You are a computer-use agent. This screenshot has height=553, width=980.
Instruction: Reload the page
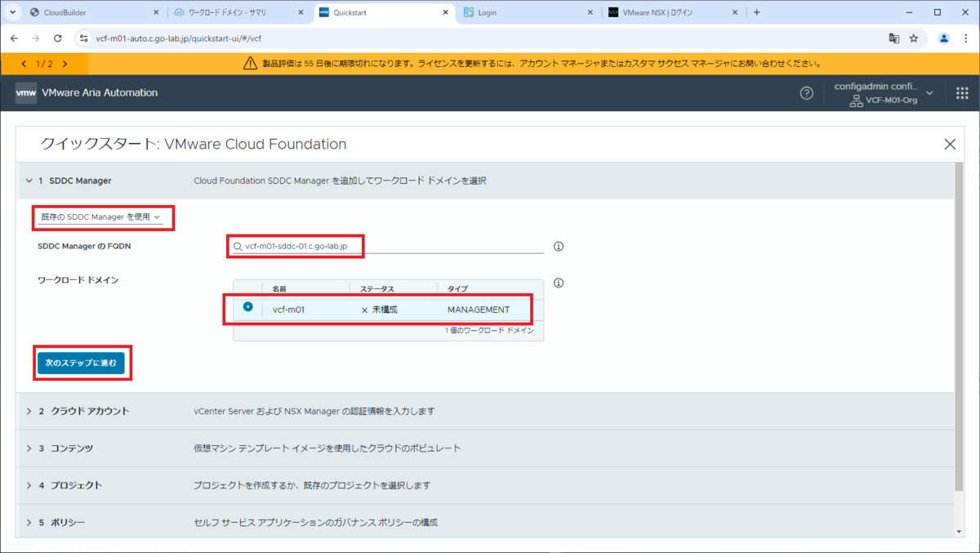click(57, 38)
